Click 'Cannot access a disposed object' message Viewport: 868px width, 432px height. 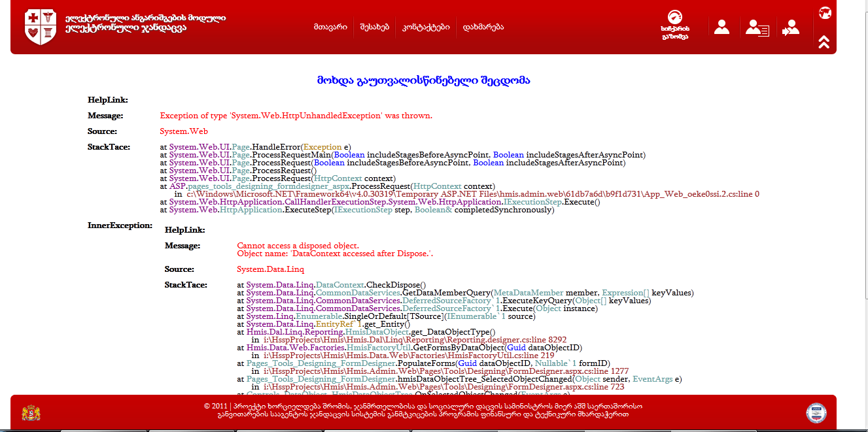coord(298,245)
